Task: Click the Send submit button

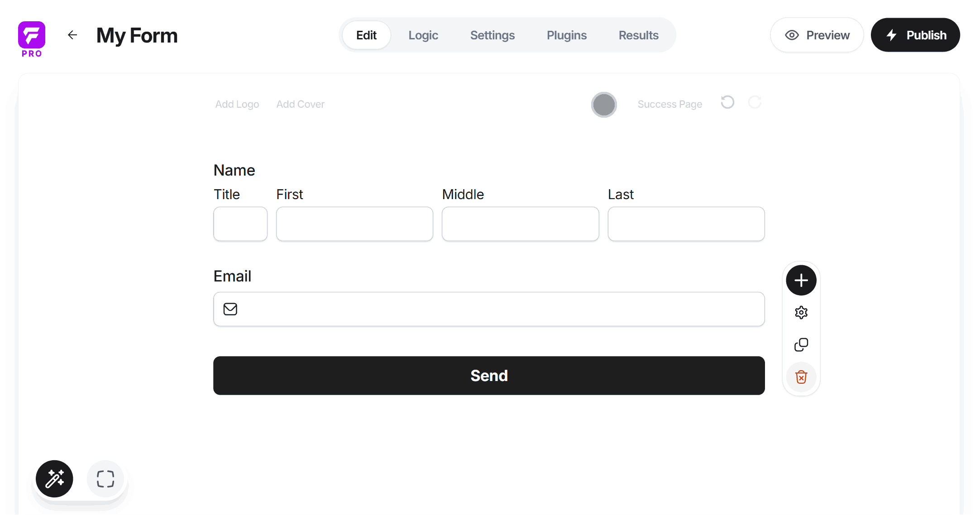Action: [489, 376]
